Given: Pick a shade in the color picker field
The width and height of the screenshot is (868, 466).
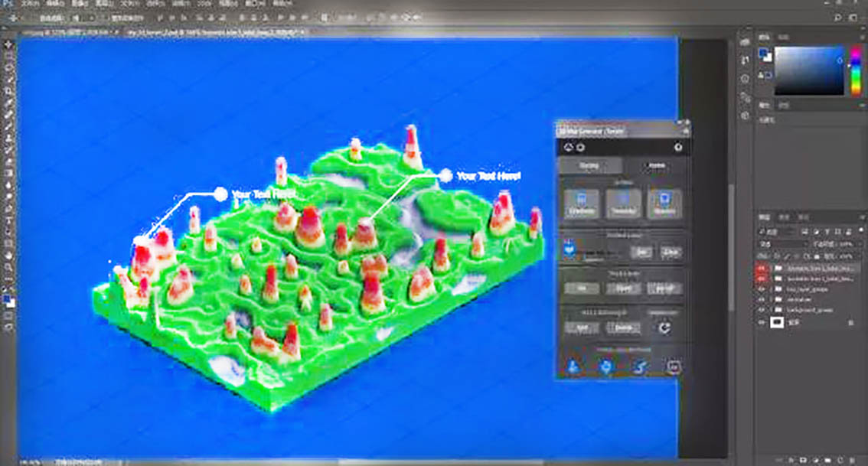Looking at the screenshot, I should [x=809, y=71].
